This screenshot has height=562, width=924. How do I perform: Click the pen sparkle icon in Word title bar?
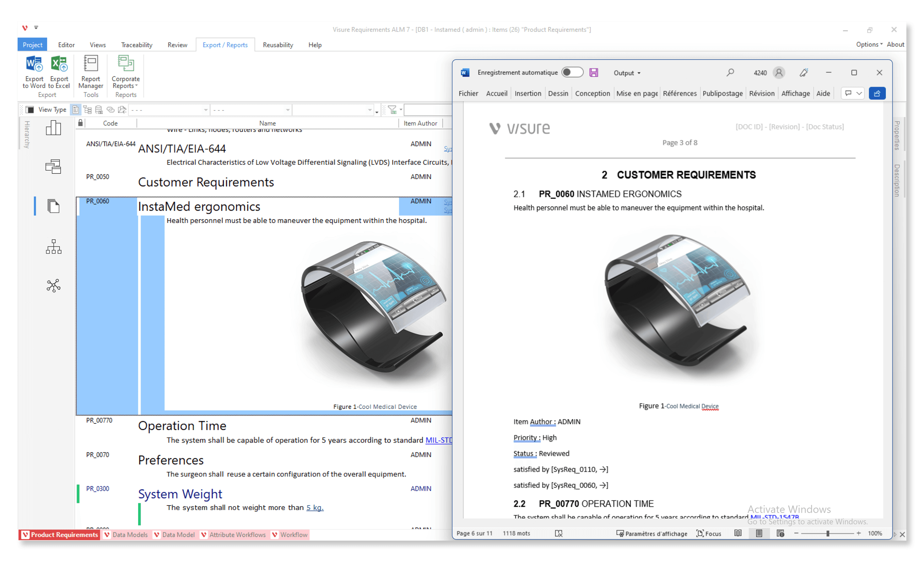coord(804,72)
